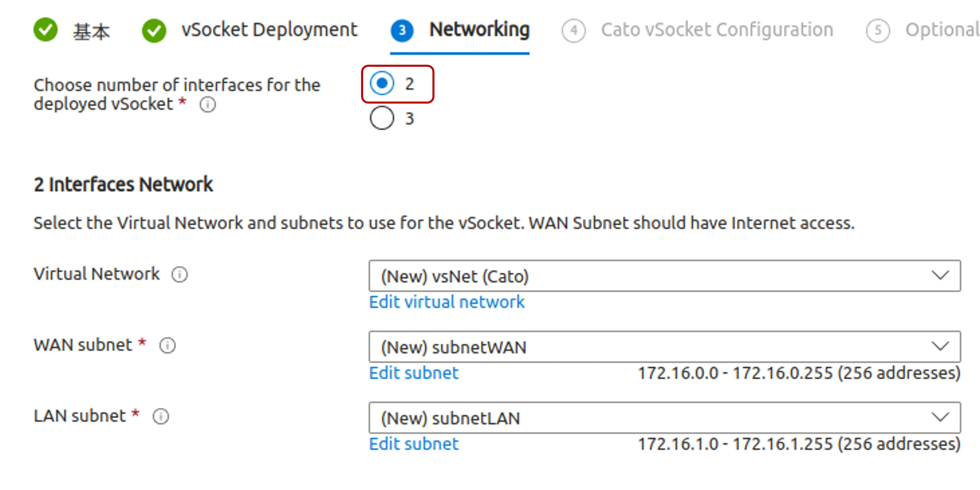Click Edit virtual network link
980x490 pixels.
click(x=447, y=302)
